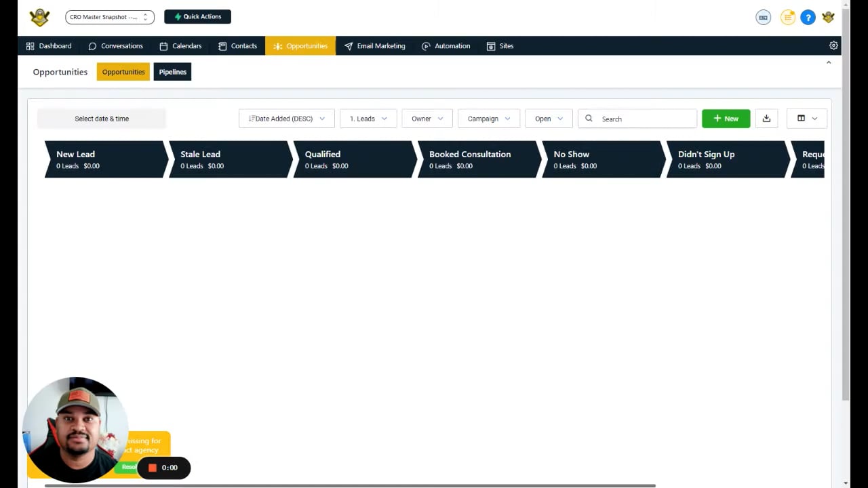
Task: Open the Contacts menu item
Action: [237, 46]
